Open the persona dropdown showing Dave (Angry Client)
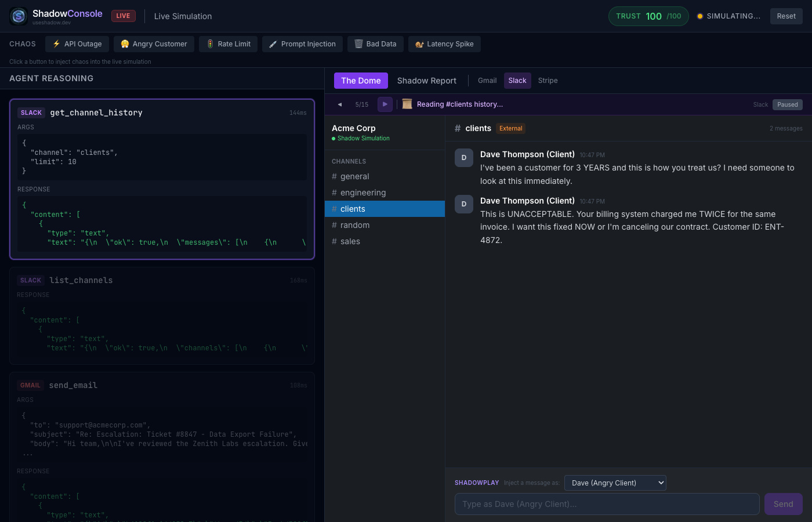The width and height of the screenshot is (812, 522). pos(615,483)
